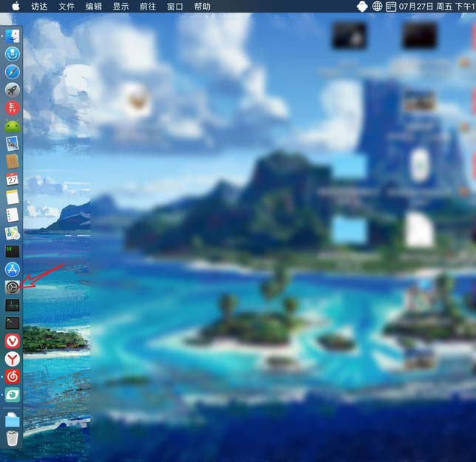Open the blue folder stack in Dock
Viewport: 476px width, 462px height.
click(13, 420)
